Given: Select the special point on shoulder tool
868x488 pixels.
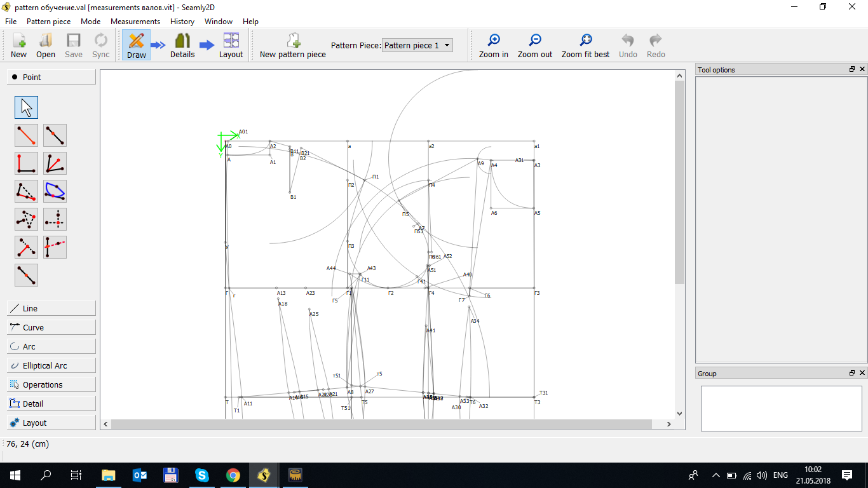Looking at the screenshot, I should tap(26, 191).
